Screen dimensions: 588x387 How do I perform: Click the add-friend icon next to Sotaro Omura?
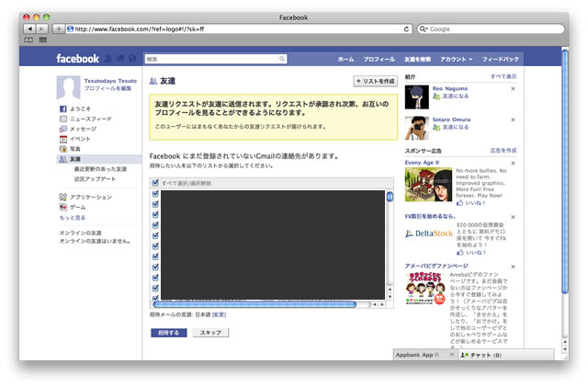[436, 127]
